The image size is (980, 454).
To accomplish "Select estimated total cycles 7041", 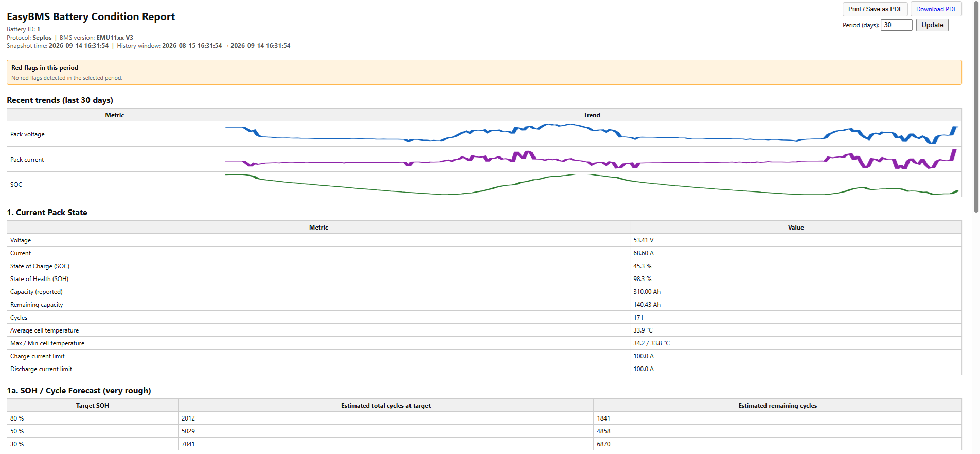I will coord(188,444).
